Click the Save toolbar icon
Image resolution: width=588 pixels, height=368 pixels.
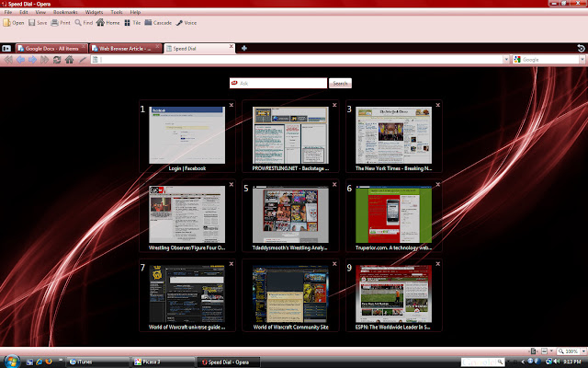coord(37,22)
